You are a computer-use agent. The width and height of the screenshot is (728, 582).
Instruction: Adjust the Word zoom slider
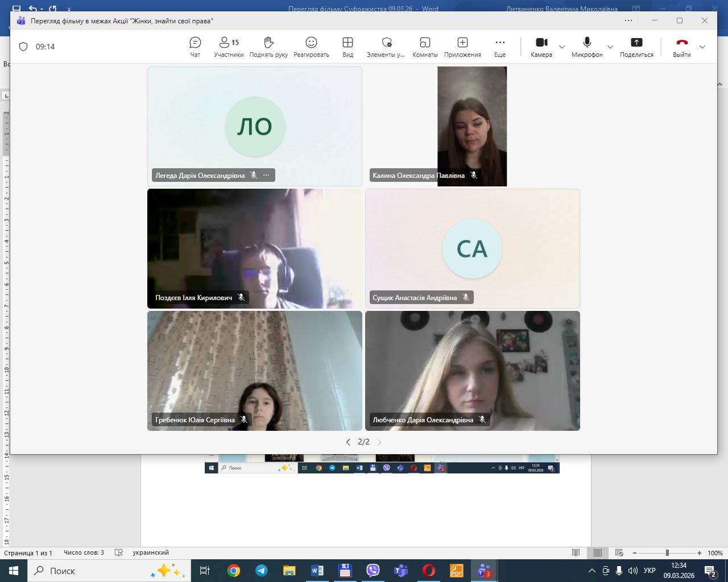[x=667, y=553]
